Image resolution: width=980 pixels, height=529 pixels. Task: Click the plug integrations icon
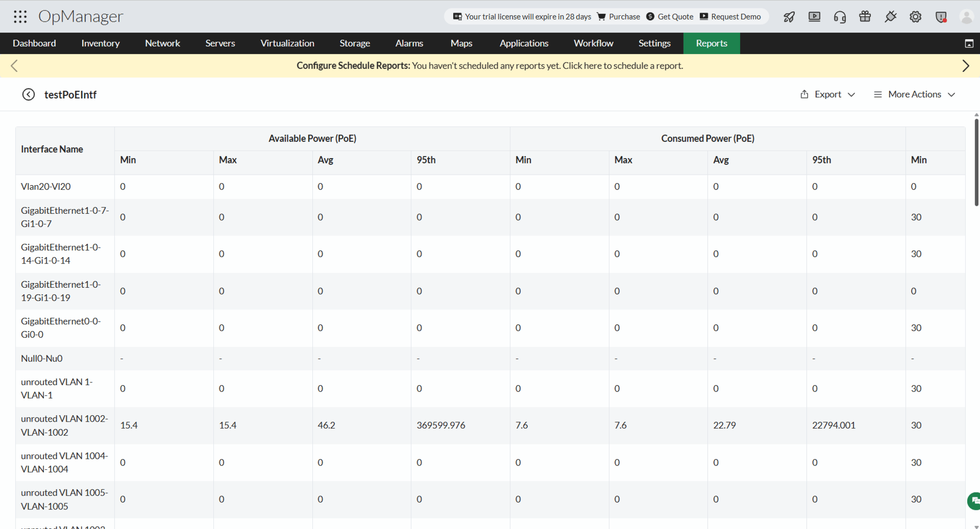pos(891,17)
